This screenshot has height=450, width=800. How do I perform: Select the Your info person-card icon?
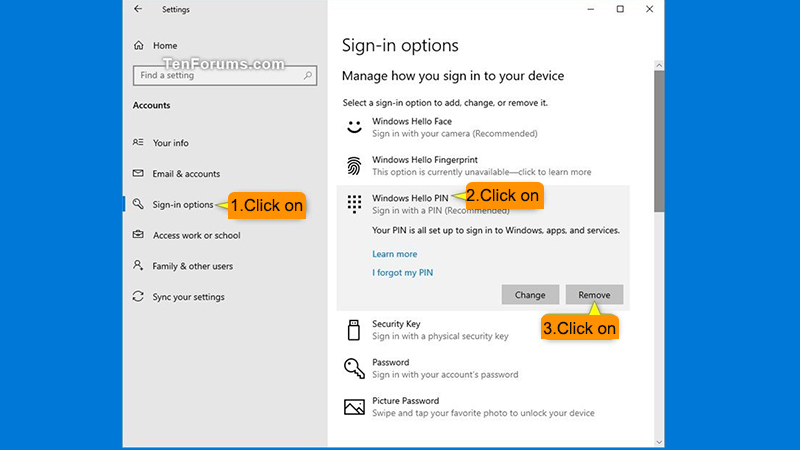[138, 142]
